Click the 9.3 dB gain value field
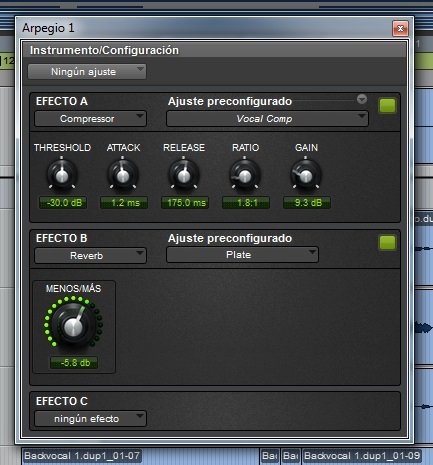The image size is (433, 465). 307,203
